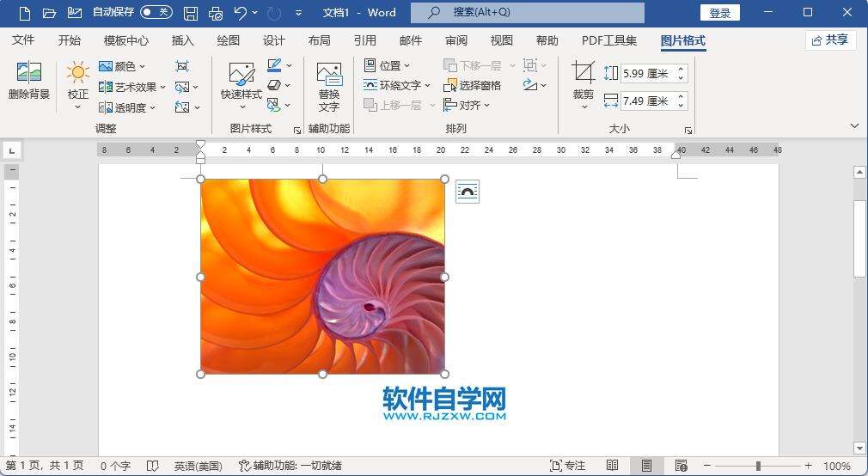Click the language indicator 英语(美国)
The width and height of the screenshot is (868, 476).
[199, 466]
